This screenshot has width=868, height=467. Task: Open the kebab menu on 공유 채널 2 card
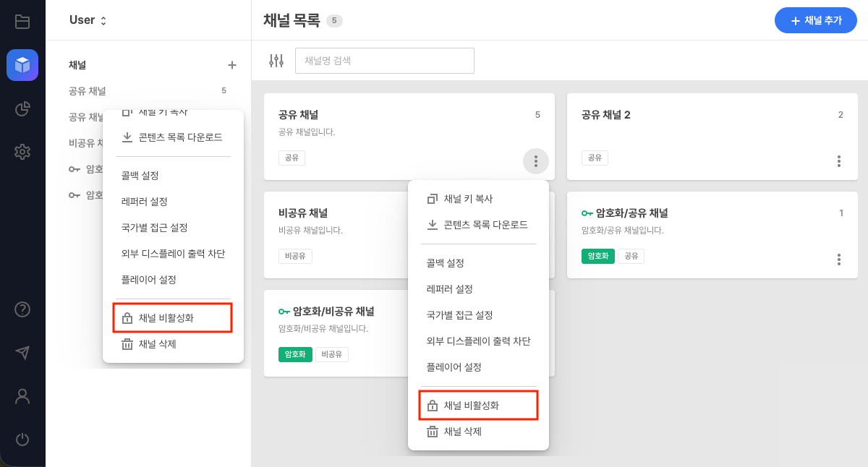(x=838, y=161)
